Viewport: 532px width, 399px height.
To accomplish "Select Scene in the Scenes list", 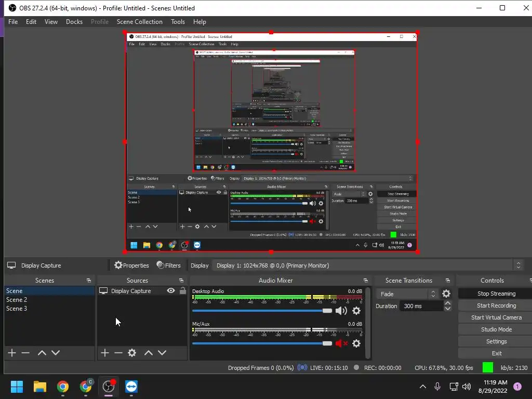I will pos(49,291).
